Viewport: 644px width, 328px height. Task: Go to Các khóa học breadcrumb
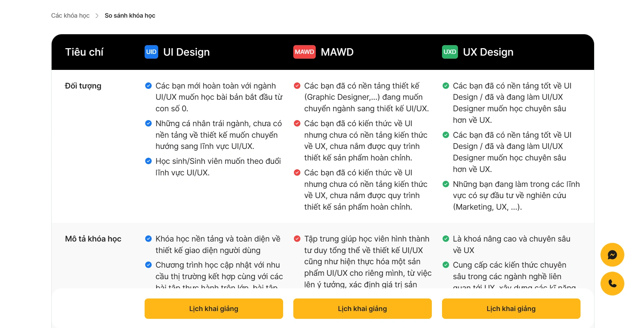(x=70, y=16)
